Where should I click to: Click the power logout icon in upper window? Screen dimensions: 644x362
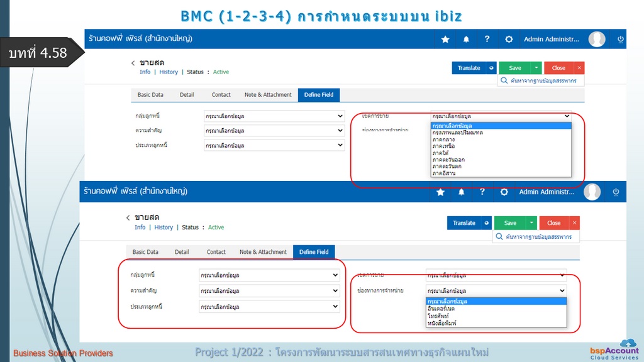point(620,40)
